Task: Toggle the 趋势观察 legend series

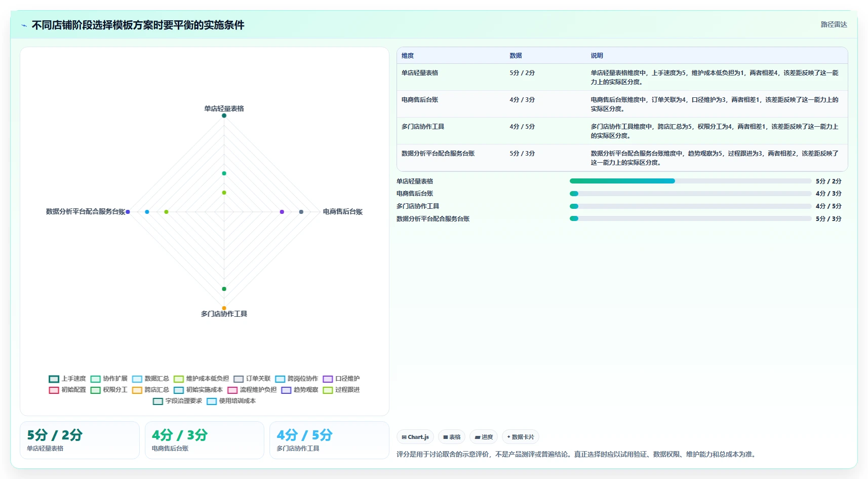Action: point(299,390)
